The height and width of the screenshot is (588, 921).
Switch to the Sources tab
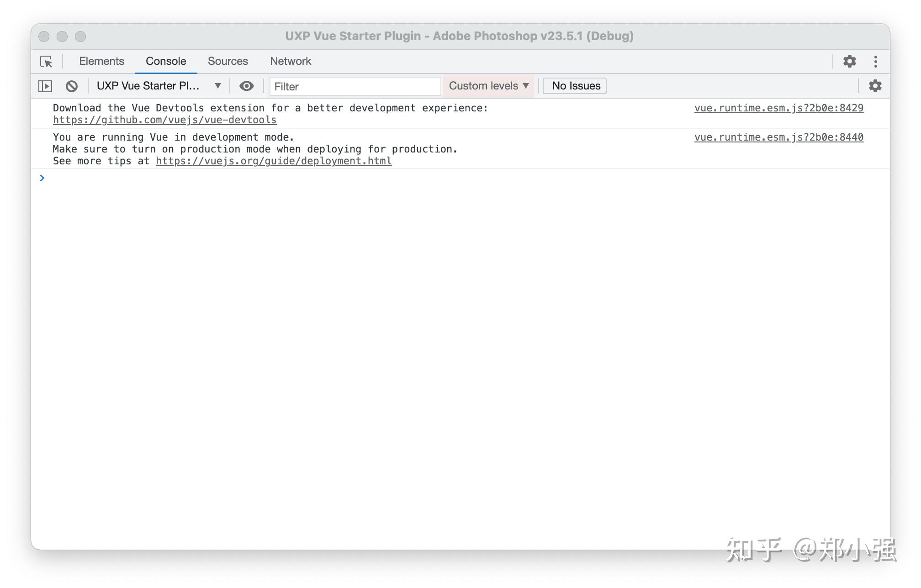coord(228,61)
